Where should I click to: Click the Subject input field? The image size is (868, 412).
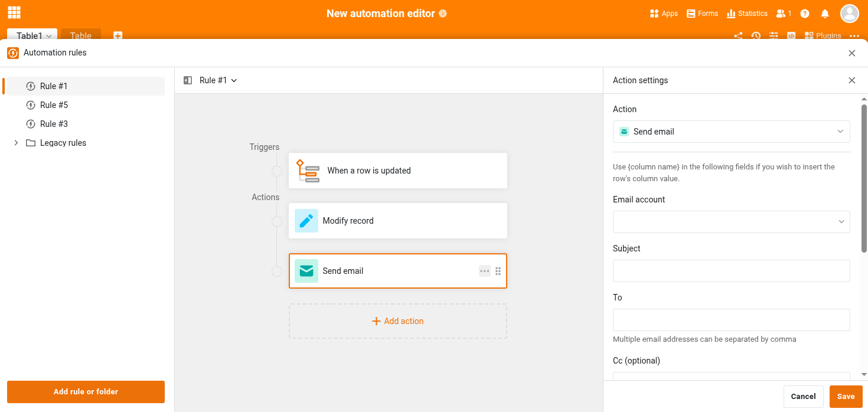pos(731,271)
